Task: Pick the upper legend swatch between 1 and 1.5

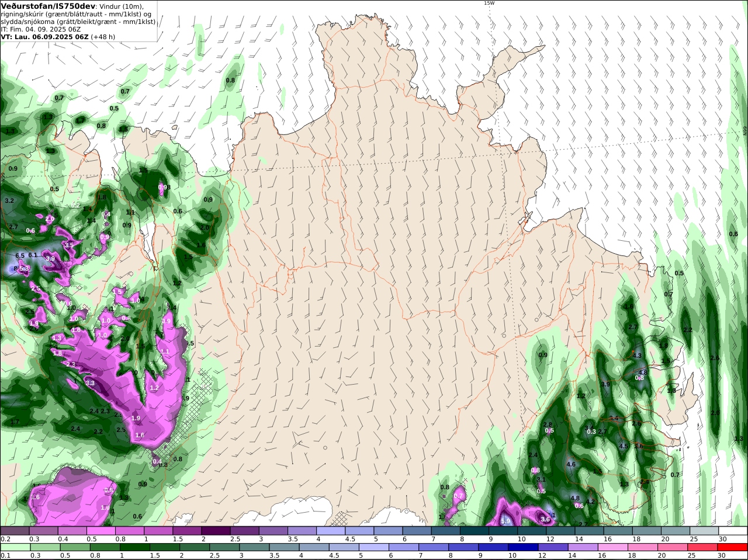Action: coord(158,531)
